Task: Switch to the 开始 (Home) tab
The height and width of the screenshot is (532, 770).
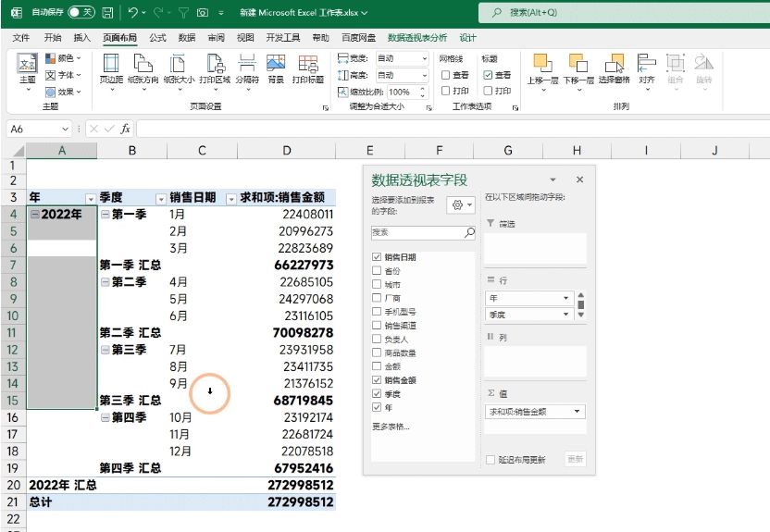Action: click(53, 38)
